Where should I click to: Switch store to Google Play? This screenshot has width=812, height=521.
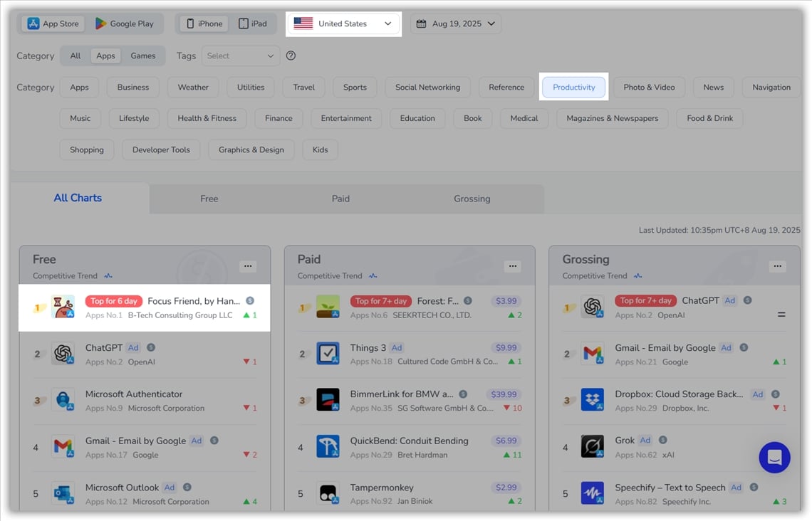[125, 23]
